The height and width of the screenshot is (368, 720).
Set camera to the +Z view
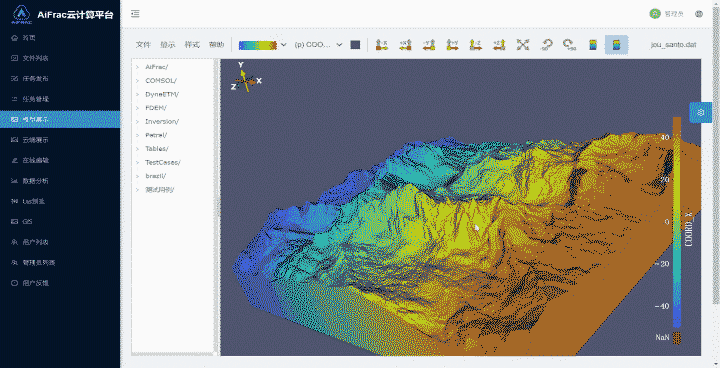pyautogui.click(x=499, y=45)
